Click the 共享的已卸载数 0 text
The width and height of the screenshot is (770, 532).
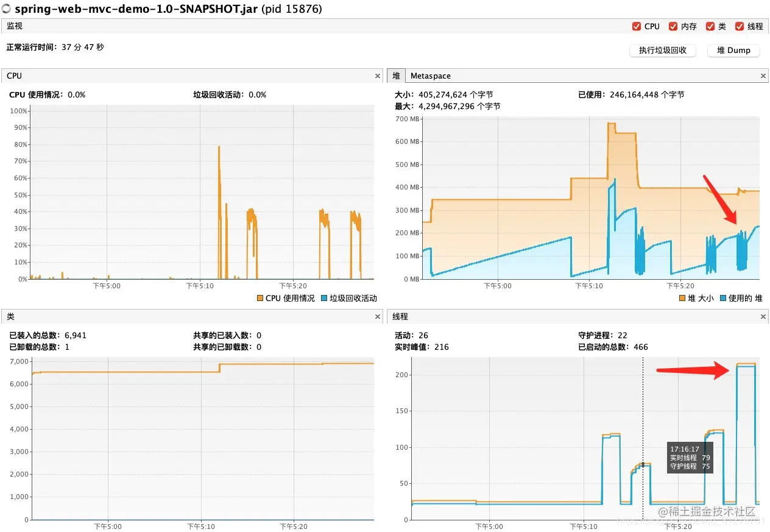pyautogui.click(x=227, y=347)
